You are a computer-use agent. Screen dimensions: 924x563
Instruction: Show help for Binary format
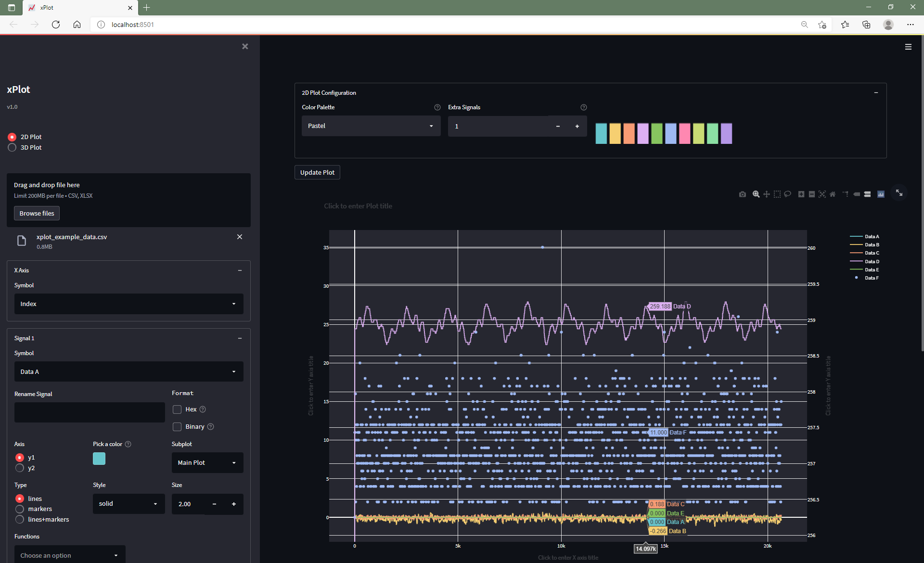(x=211, y=427)
